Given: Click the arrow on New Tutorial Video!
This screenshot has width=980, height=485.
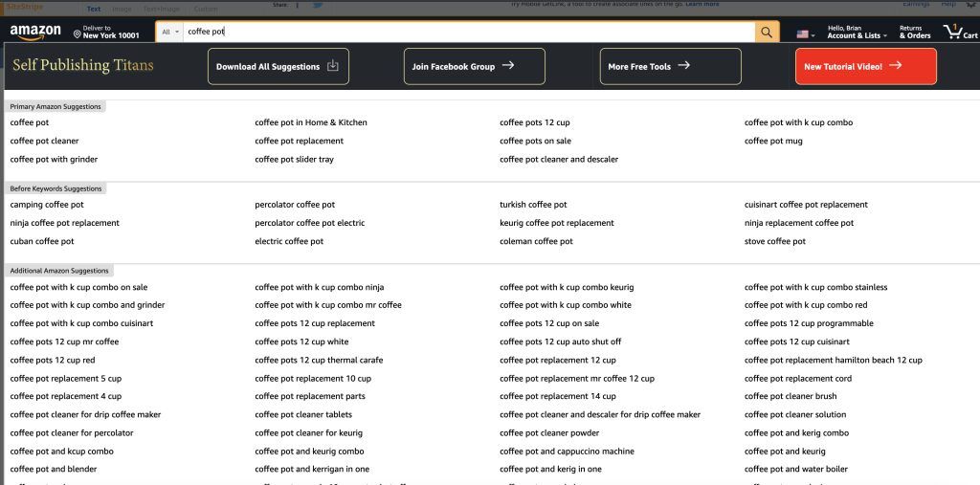Looking at the screenshot, I should click(x=896, y=65).
